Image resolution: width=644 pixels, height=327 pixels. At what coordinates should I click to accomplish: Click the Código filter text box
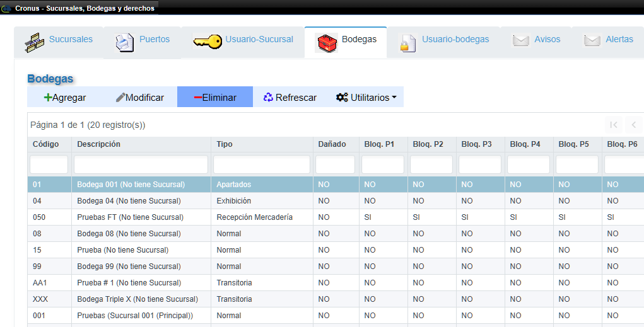pyautogui.click(x=49, y=164)
